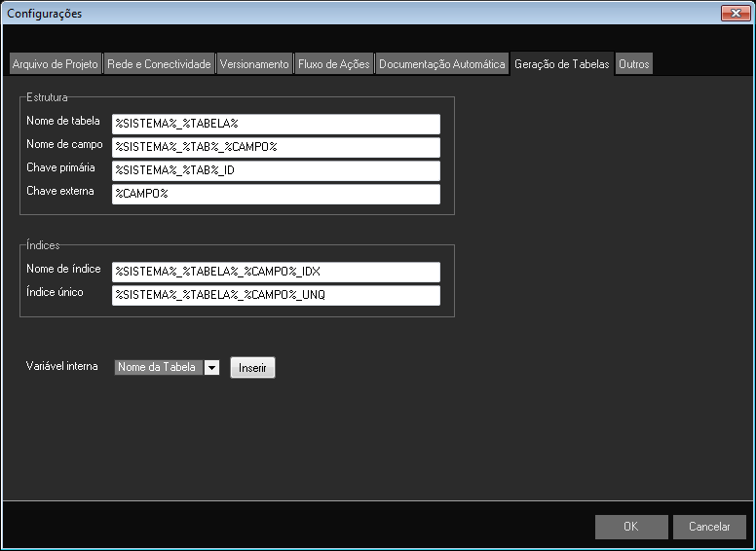Switch to Rede e Conectividade tab
This screenshot has height=551, width=756.
tap(159, 64)
